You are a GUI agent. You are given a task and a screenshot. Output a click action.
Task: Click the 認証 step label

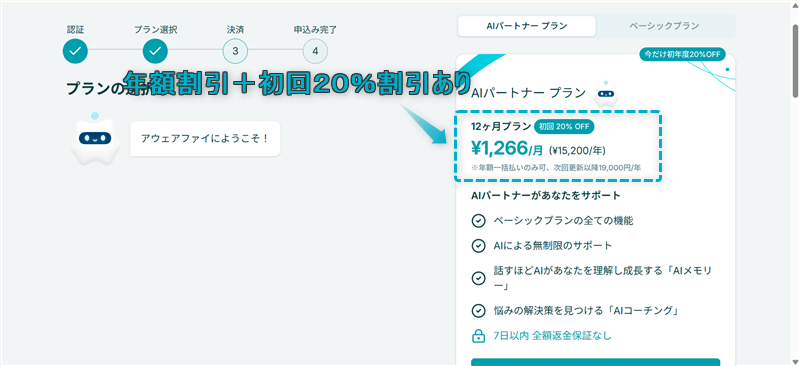pos(75,29)
